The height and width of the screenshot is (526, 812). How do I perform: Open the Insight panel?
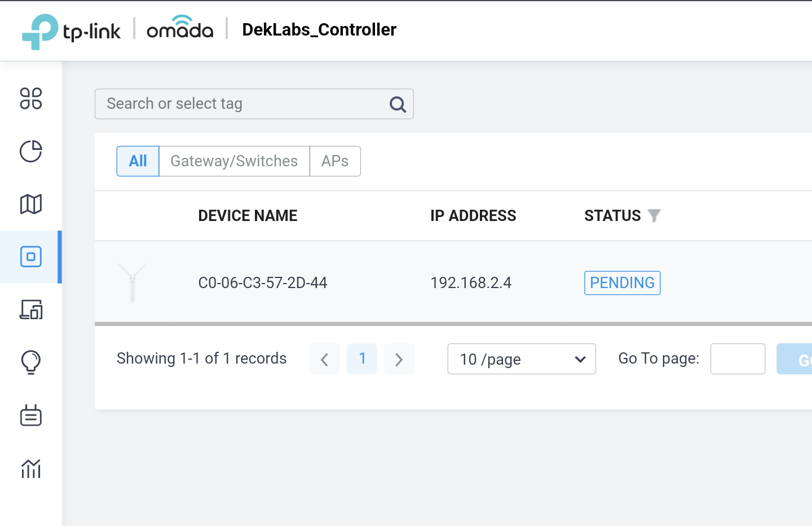pos(31,362)
